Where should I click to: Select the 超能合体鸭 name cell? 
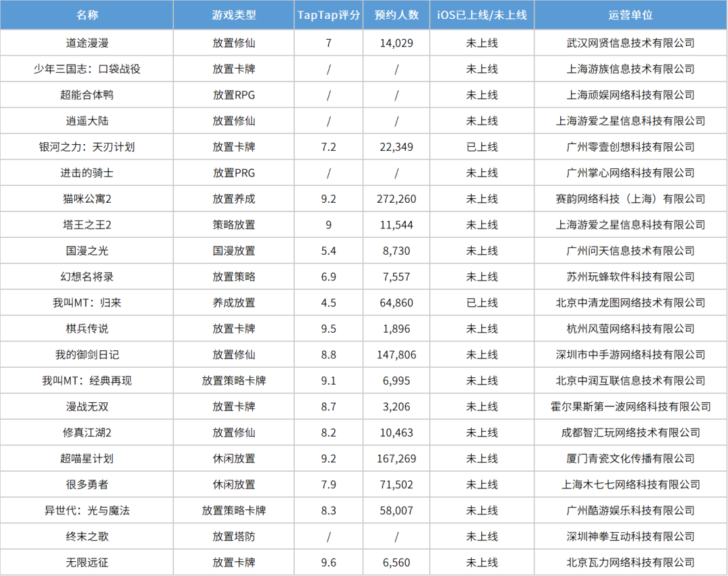[x=87, y=95]
